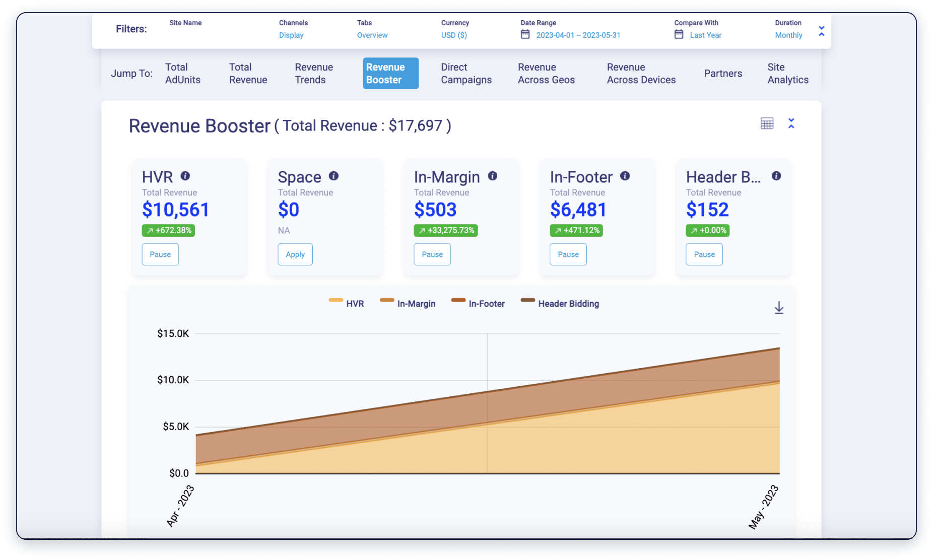Open the HVR info tooltip

185,176
